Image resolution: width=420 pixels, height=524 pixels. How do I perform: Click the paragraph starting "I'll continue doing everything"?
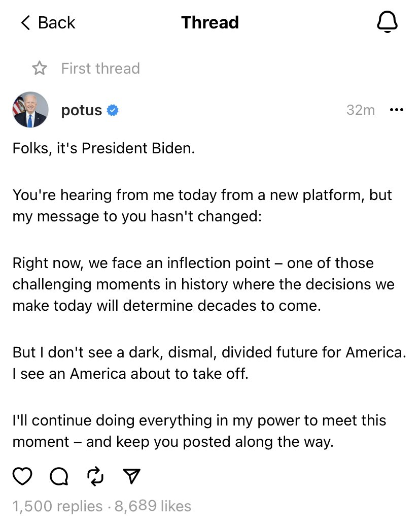(199, 431)
